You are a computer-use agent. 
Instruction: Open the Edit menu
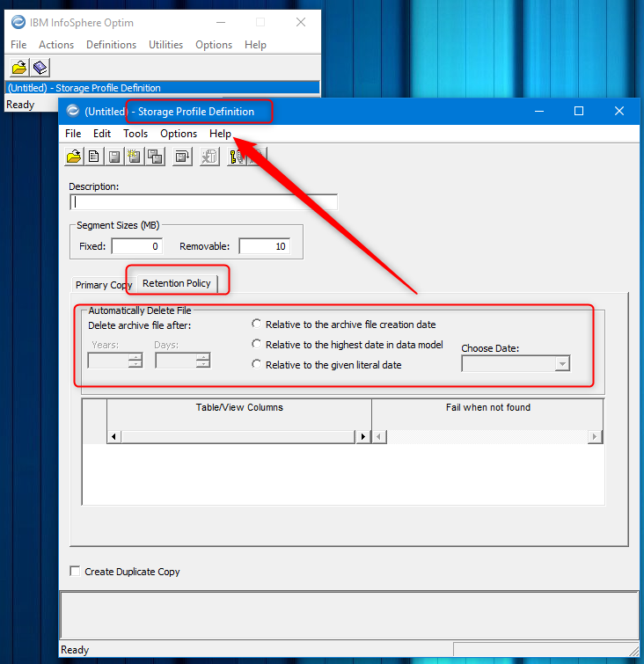[102, 134]
